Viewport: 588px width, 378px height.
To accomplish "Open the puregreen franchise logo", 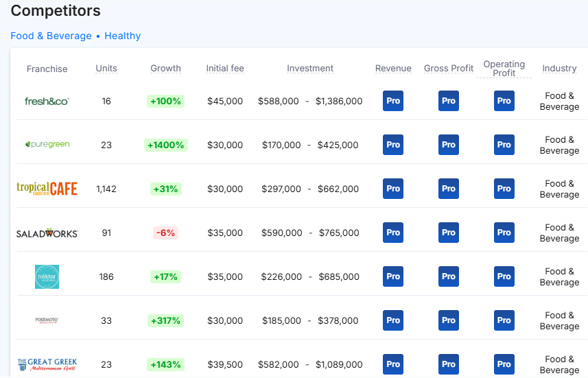I will point(47,144).
